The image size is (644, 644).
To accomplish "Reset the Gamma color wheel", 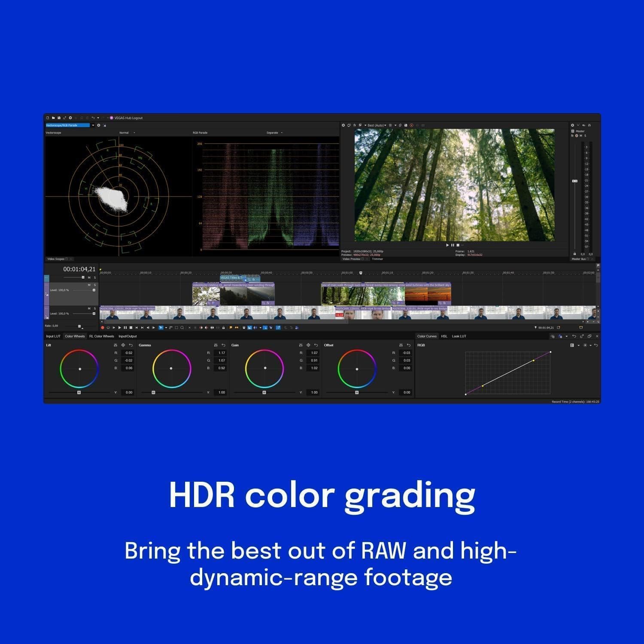I will point(223,345).
